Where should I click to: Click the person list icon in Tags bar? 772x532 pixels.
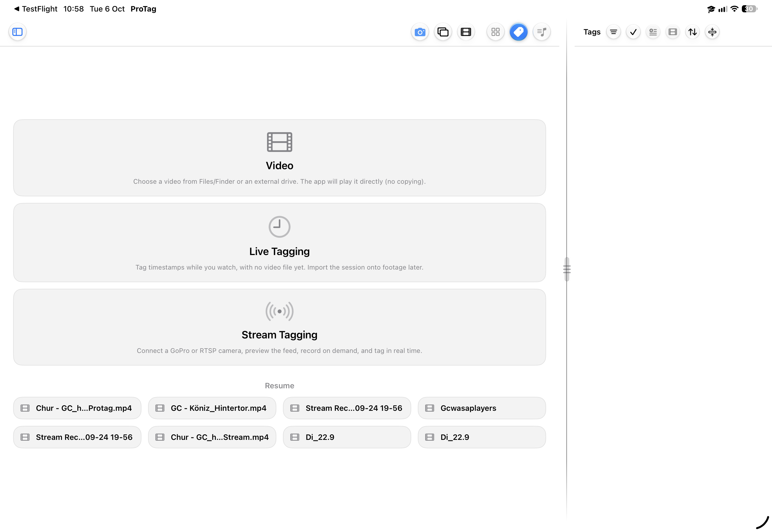click(653, 32)
